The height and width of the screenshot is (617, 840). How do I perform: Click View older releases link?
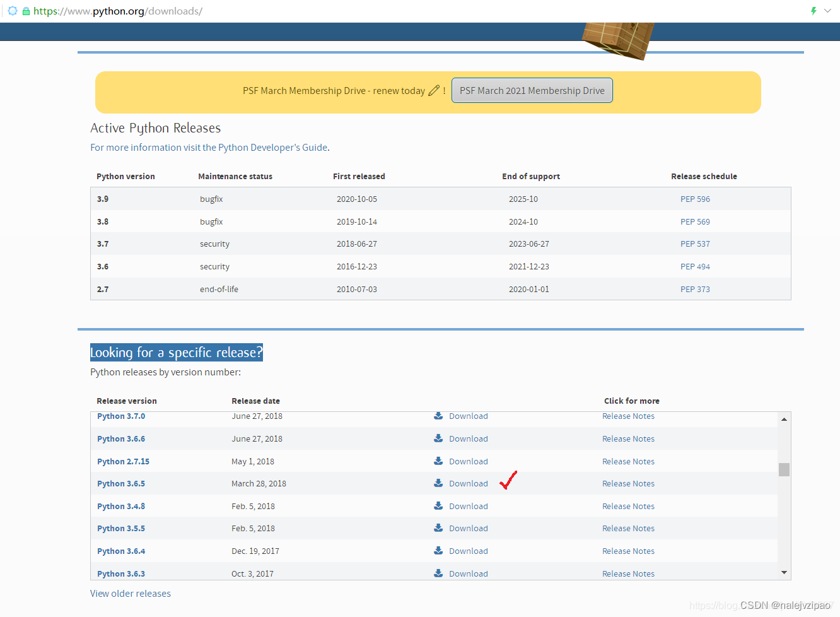click(131, 594)
